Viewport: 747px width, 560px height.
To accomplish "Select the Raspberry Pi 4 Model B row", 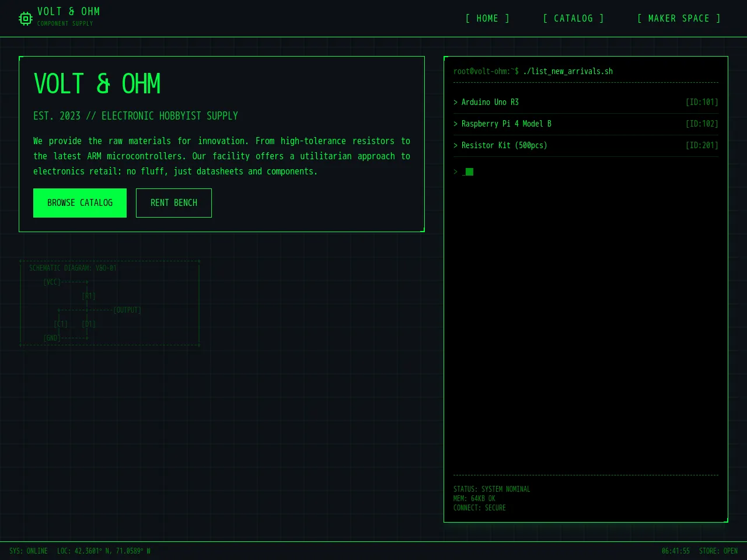I will [x=586, y=124].
